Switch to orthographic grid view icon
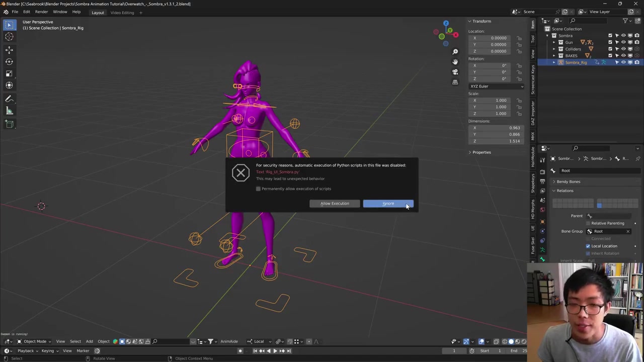The width and height of the screenshot is (644, 362). tap(455, 82)
